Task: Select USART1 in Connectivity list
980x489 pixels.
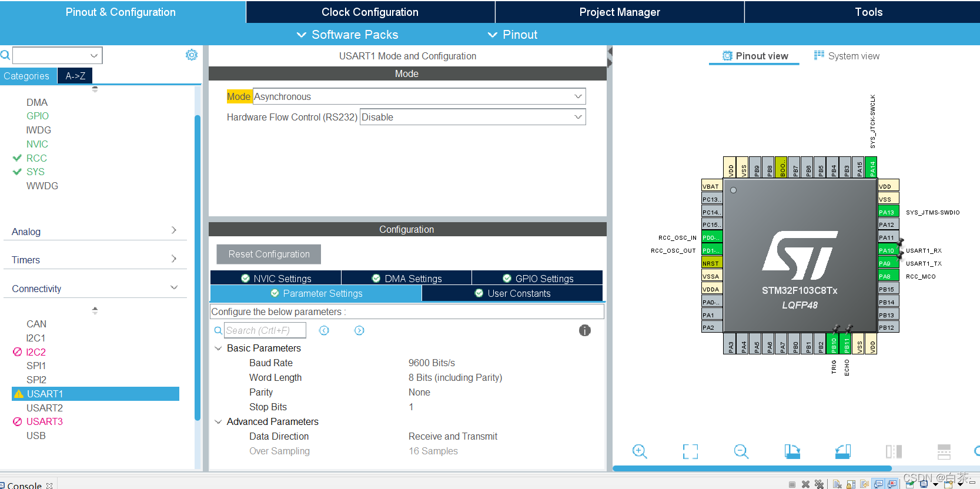Action: pyautogui.click(x=95, y=394)
